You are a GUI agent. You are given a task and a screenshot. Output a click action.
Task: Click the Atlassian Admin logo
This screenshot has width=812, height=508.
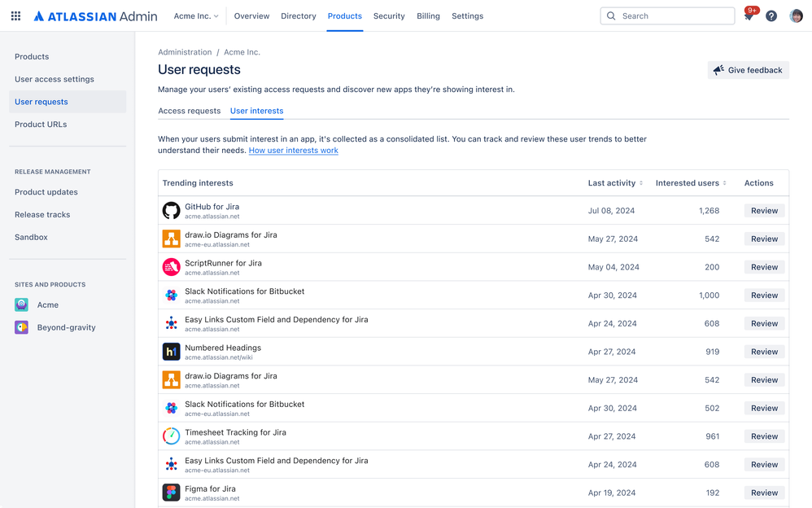tap(96, 16)
